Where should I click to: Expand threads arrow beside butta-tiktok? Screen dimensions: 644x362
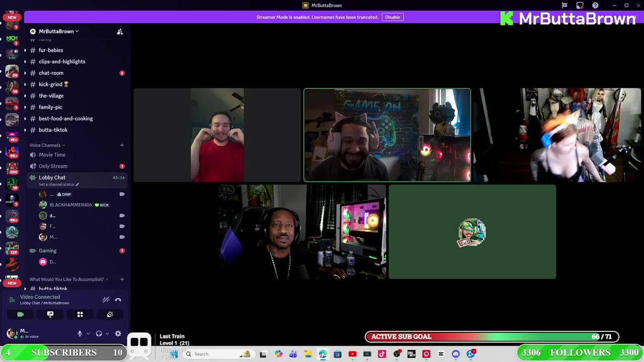(x=25, y=130)
